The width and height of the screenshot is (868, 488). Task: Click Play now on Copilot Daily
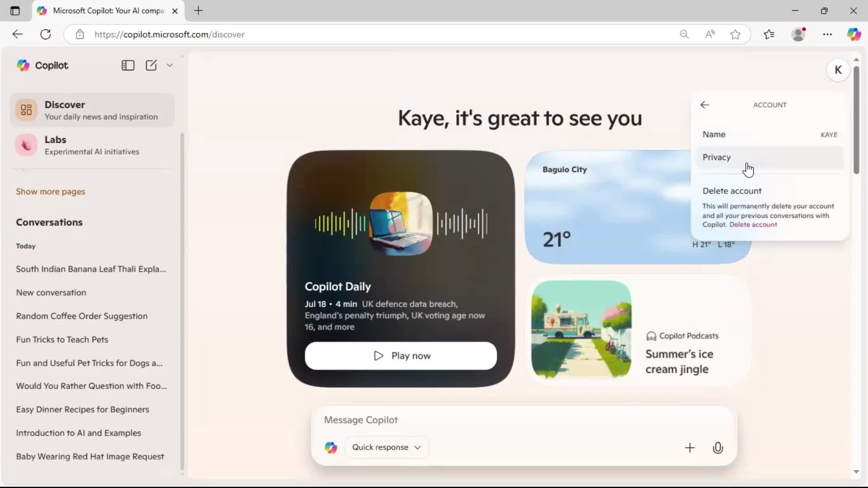click(x=401, y=356)
